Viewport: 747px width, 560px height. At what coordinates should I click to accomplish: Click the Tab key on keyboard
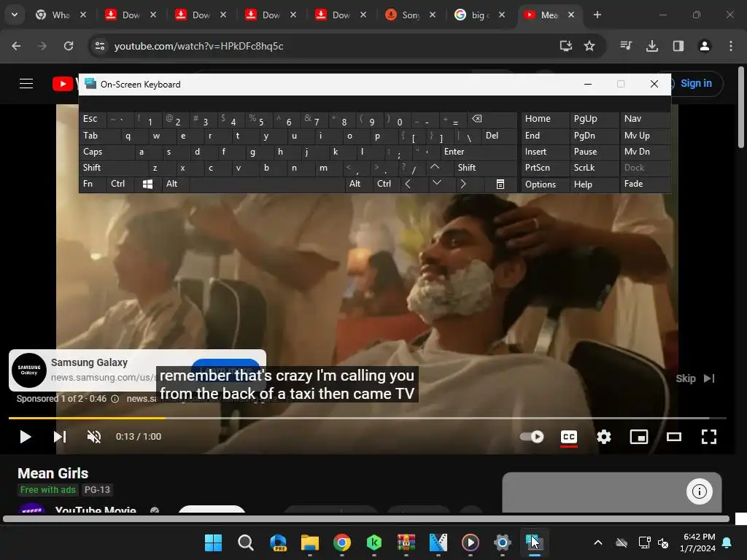99,136
